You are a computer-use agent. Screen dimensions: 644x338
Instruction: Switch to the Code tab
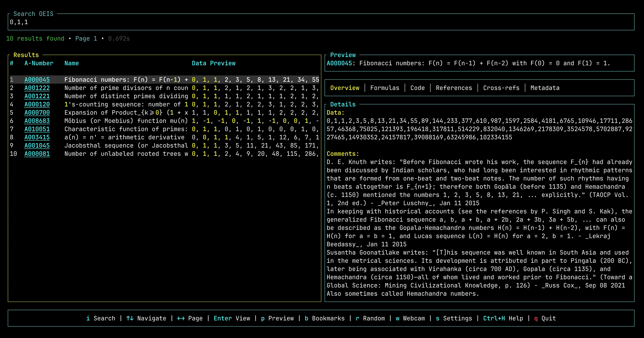(x=417, y=88)
